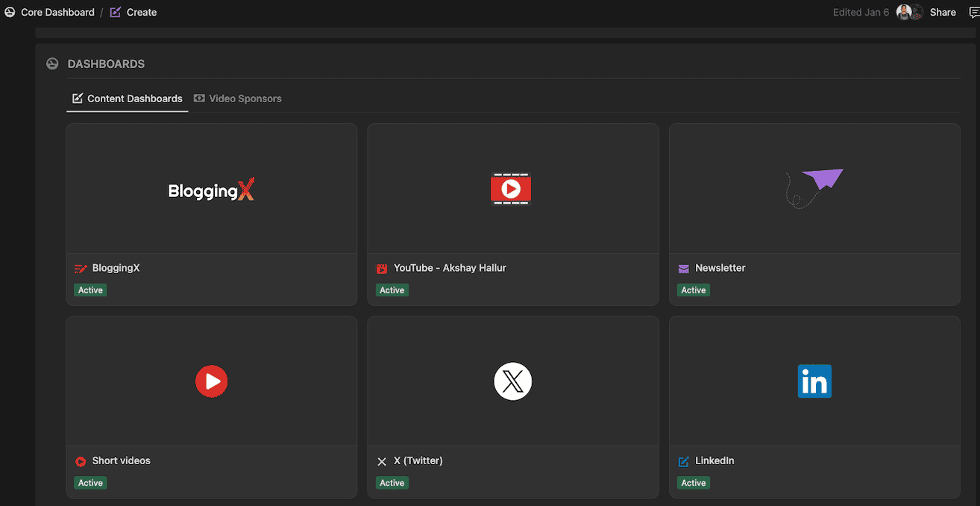The height and width of the screenshot is (506, 980).
Task: Click the Share button
Action: 943,12
